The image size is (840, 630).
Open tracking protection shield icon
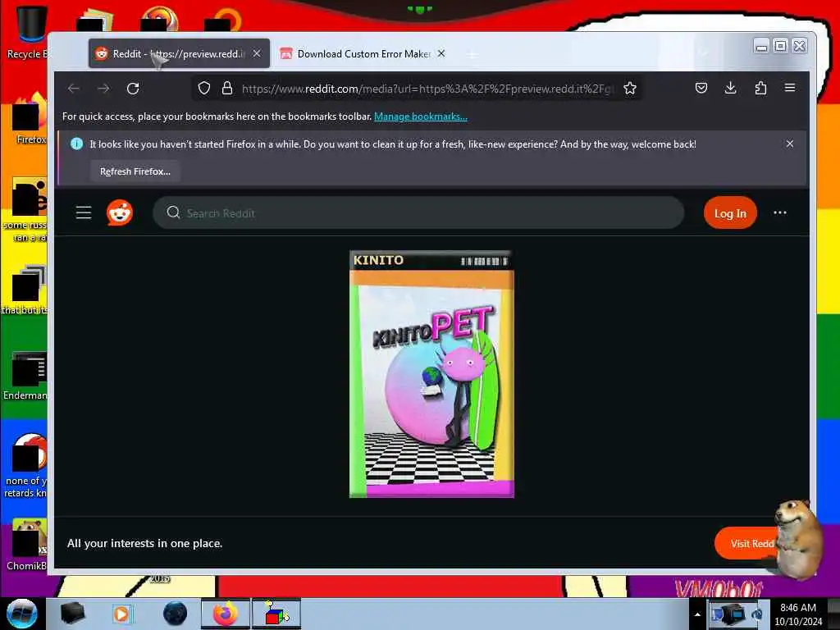pos(204,89)
